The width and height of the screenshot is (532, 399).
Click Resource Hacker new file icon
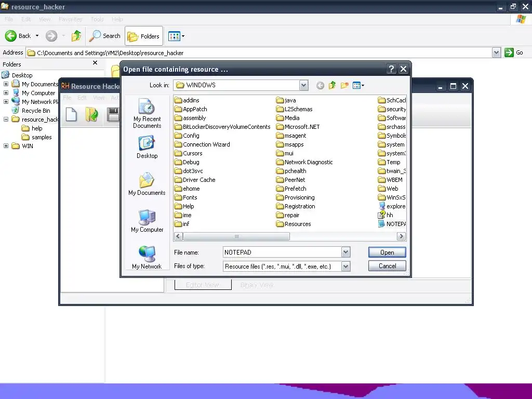point(71,114)
